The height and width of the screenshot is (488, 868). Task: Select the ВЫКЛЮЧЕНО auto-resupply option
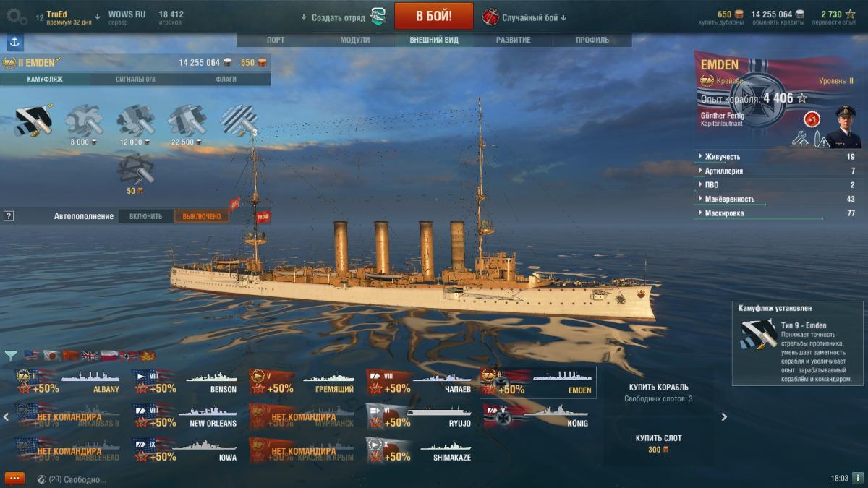(202, 216)
